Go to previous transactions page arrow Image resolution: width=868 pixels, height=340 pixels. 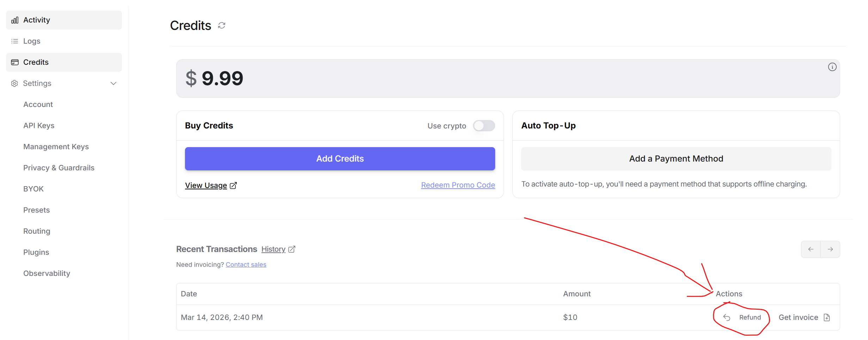(811, 249)
